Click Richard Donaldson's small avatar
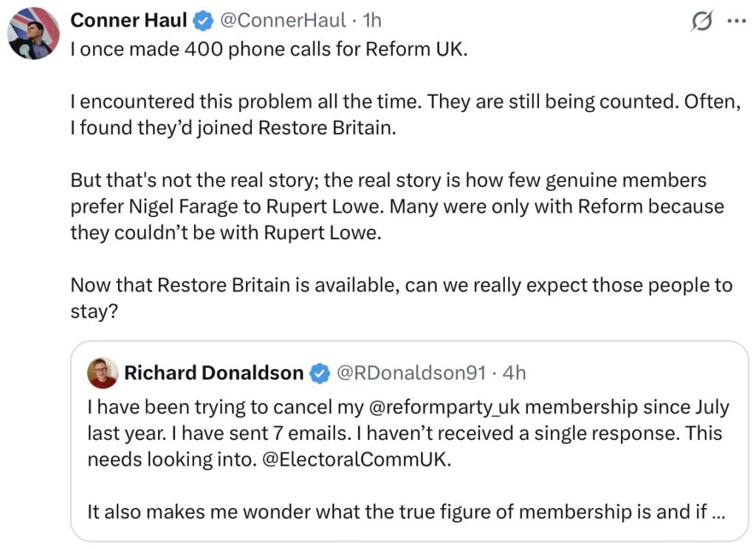 click(102, 374)
